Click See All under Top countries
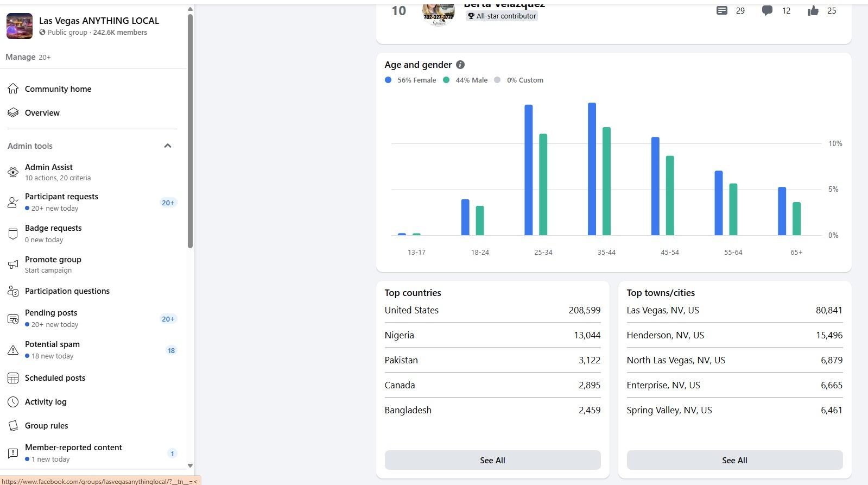Image resolution: width=868 pixels, height=485 pixels. click(x=492, y=460)
